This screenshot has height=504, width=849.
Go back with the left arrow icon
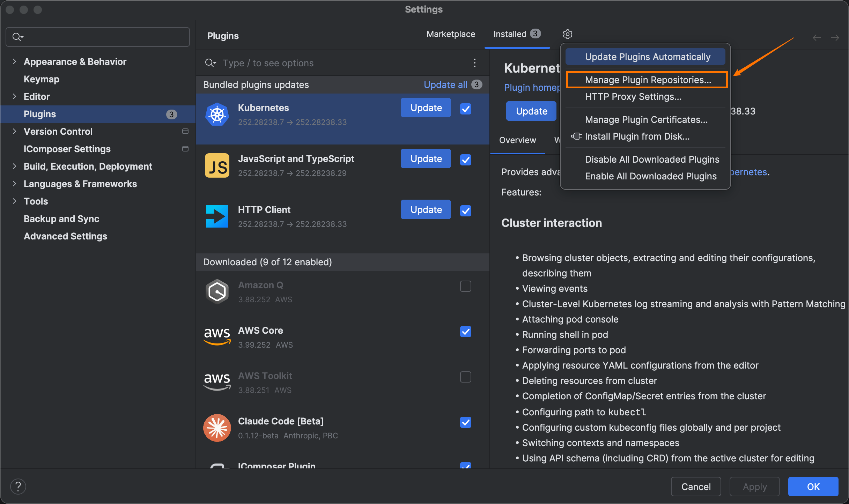[x=817, y=38]
